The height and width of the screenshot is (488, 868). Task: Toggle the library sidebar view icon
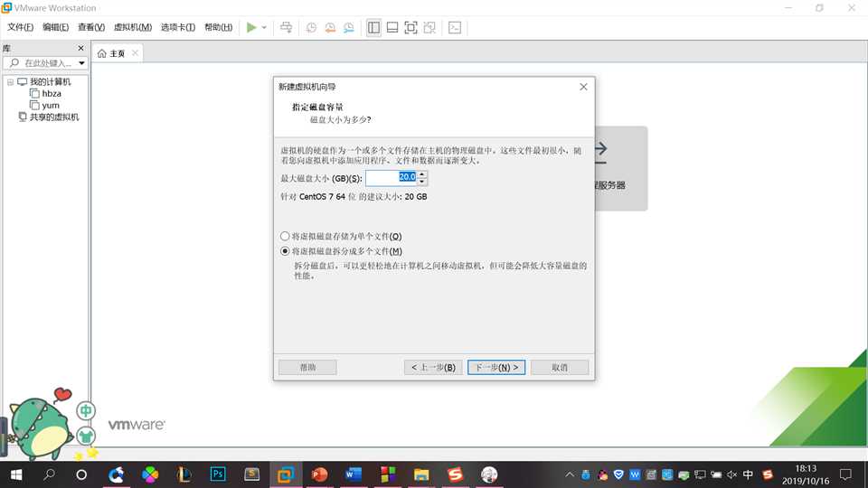[373, 28]
